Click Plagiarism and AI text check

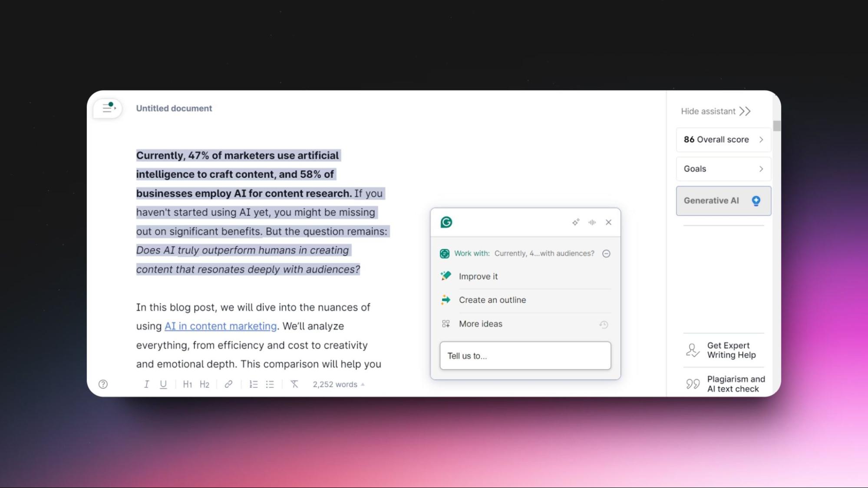724,383
